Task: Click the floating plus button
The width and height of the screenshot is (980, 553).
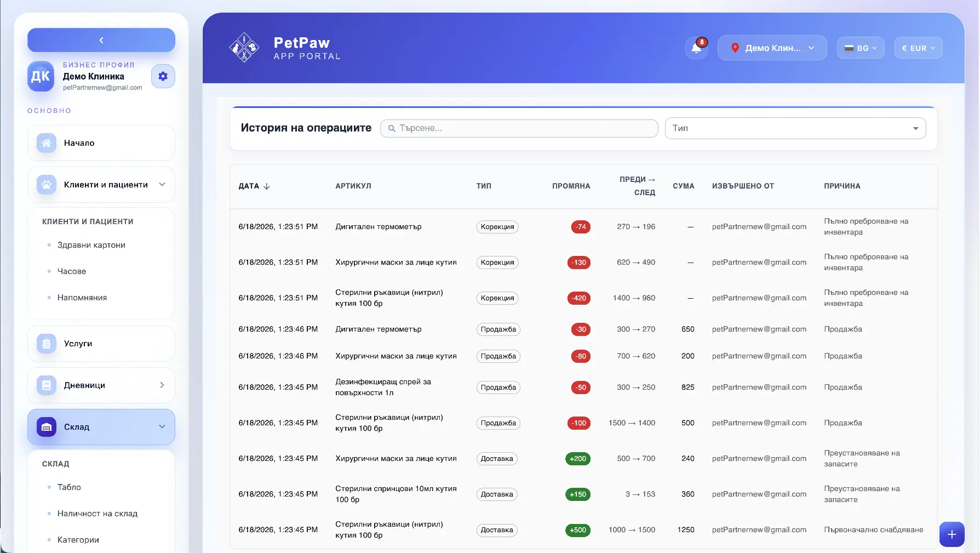Action: (952, 534)
